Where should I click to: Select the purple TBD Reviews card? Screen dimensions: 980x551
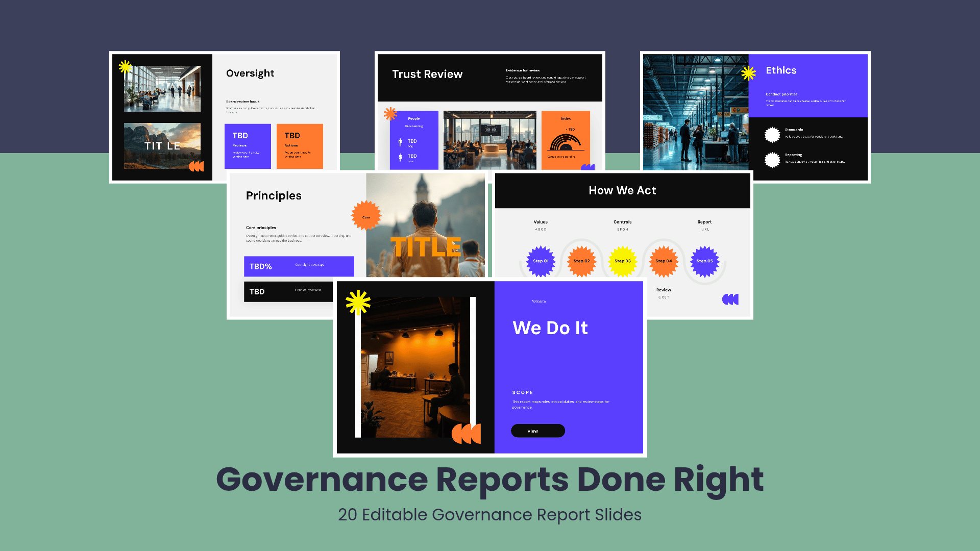pyautogui.click(x=248, y=146)
